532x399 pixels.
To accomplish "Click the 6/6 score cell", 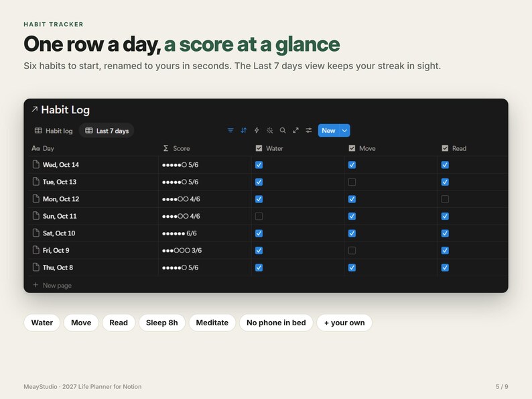I will [x=204, y=233].
